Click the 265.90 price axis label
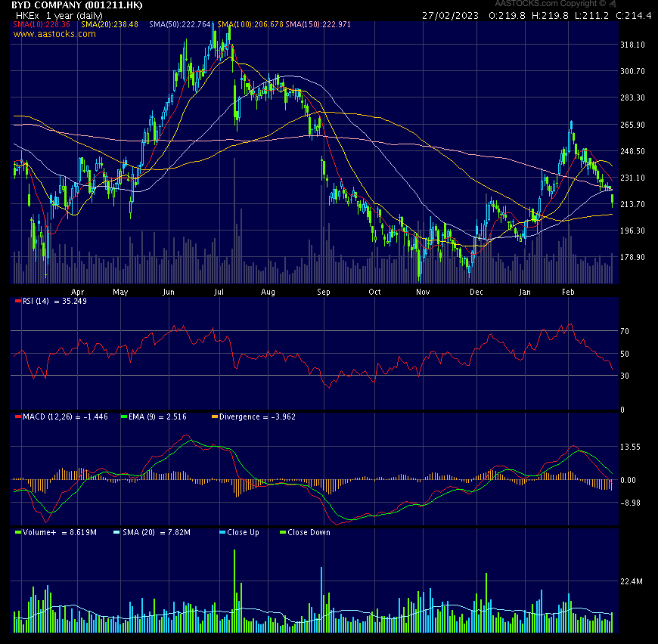Image resolution: width=658 pixels, height=644 pixels. pyautogui.click(x=632, y=125)
